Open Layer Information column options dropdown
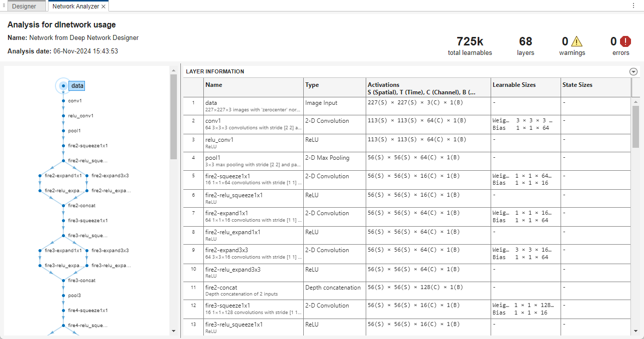644x339 pixels. tap(634, 71)
